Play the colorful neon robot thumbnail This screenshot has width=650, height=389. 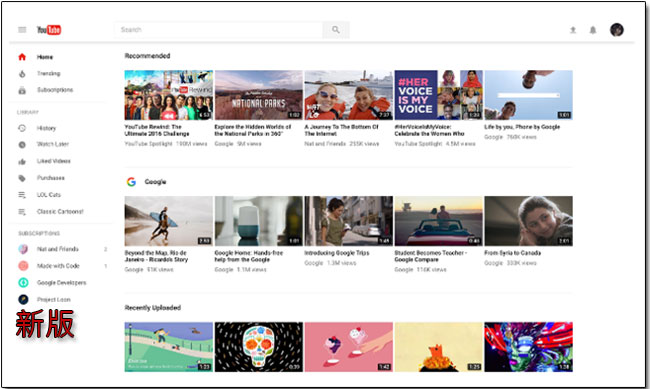tap(529, 347)
